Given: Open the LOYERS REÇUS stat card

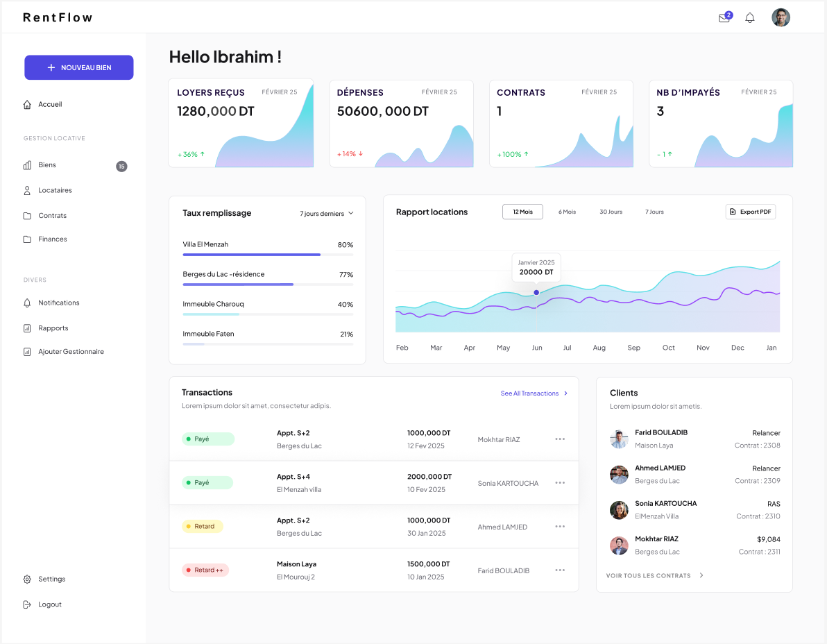Looking at the screenshot, I should (x=241, y=124).
